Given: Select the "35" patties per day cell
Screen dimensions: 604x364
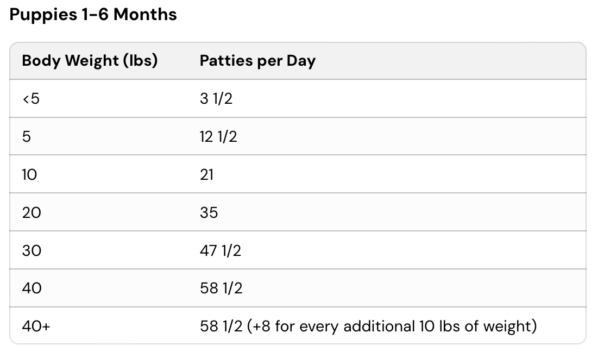Looking at the screenshot, I should pos(209,212).
